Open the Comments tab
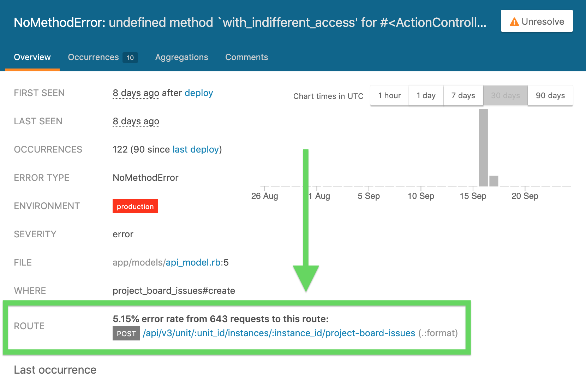Viewport: 586px width, 392px height. tap(246, 57)
